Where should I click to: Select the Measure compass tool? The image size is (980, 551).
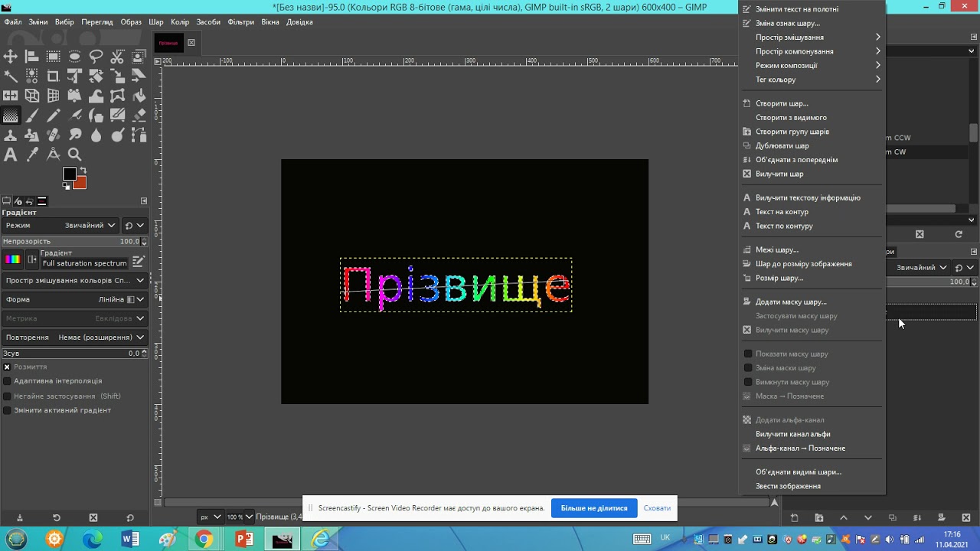(54, 155)
